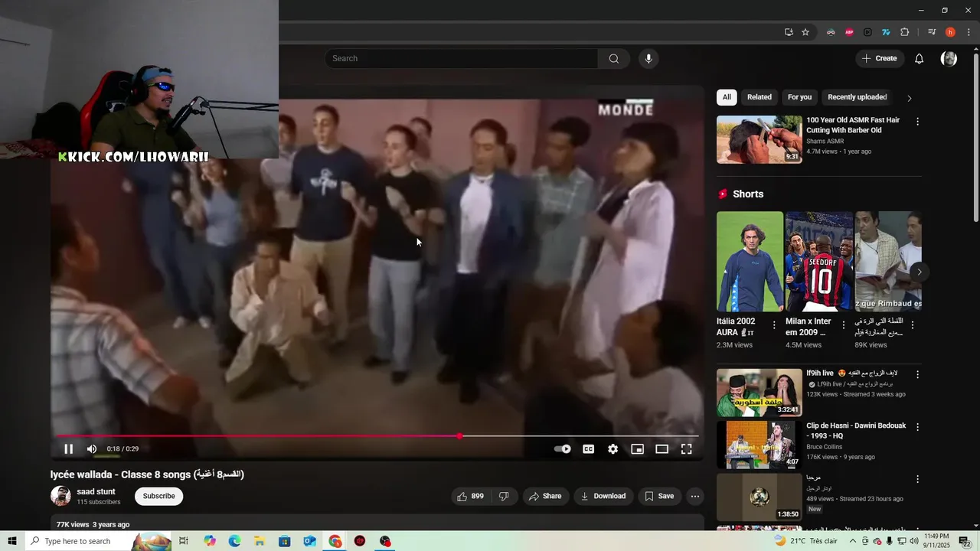The height and width of the screenshot is (551, 980).
Task: Open the Windows Start menu
Action: [x=12, y=541]
